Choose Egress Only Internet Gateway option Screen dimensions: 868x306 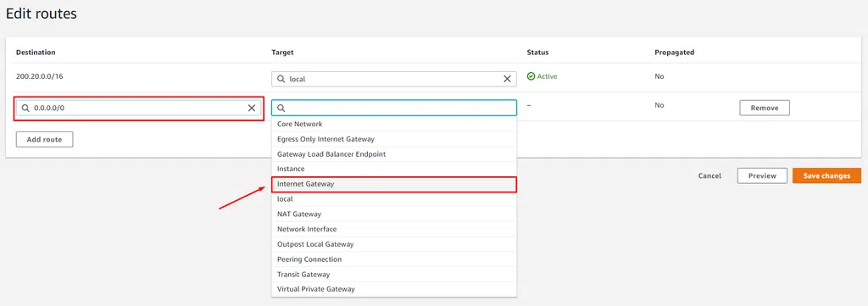394,139
